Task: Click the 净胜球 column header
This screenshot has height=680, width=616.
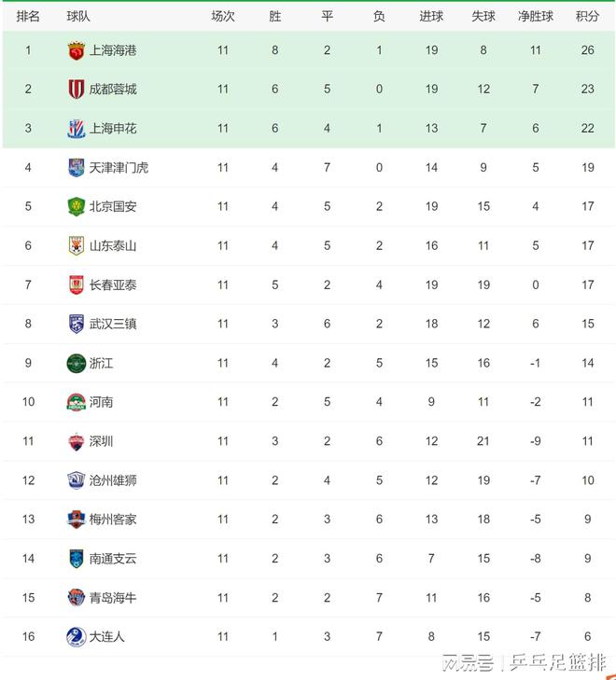Action: click(x=536, y=17)
